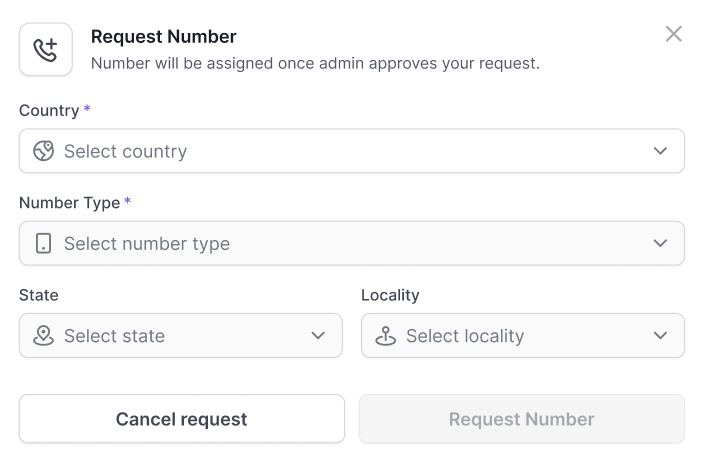
Task: Expand the State field chevron arrow
Action: pos(318,335)
